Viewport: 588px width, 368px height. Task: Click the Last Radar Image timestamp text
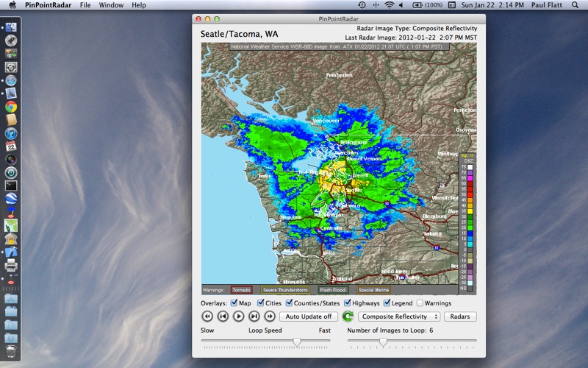pos(411,38)
